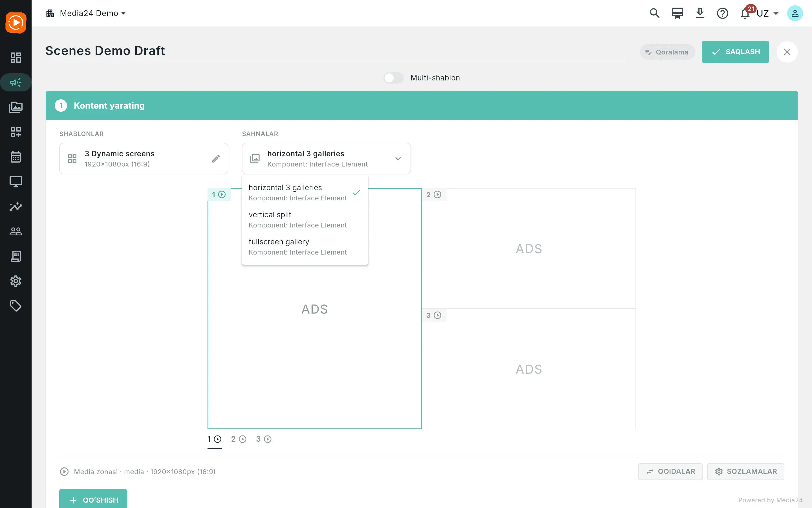This screenshot has height=508, width=812.
Task: Open the campaigns megaphone sidebar icon
Action: [16, 82]
